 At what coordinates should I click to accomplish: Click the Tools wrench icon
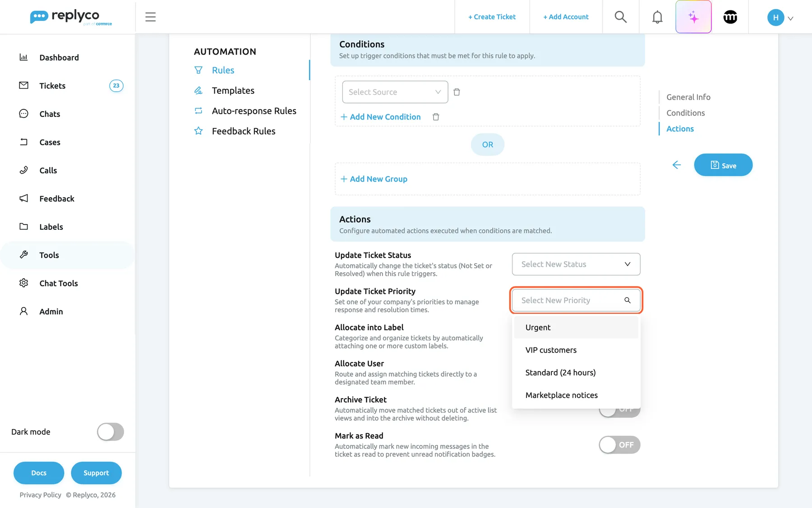(x=24, y=255)
